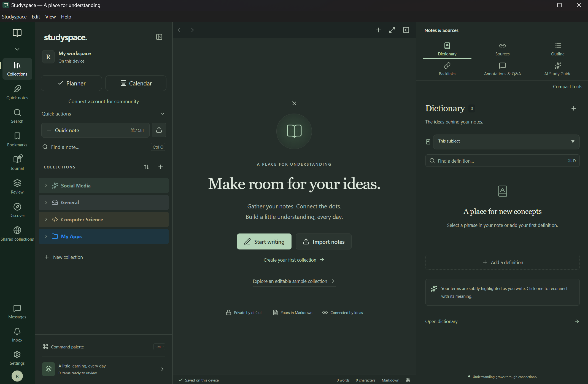Open Messages from the sidebar
The height and width of the screenshot is (384, 588).
[x=17, y=312]
